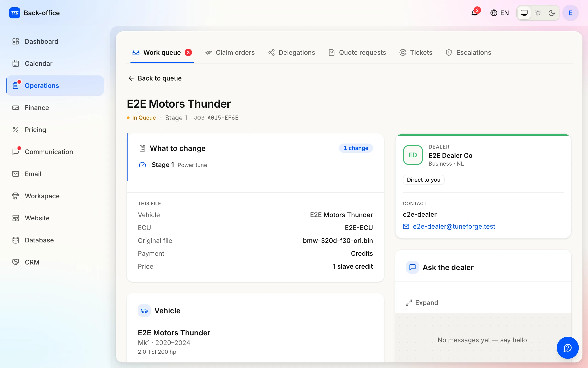
Task: Switch to dark theme mode
Action: pyautogui.click(x=552, y=13)
